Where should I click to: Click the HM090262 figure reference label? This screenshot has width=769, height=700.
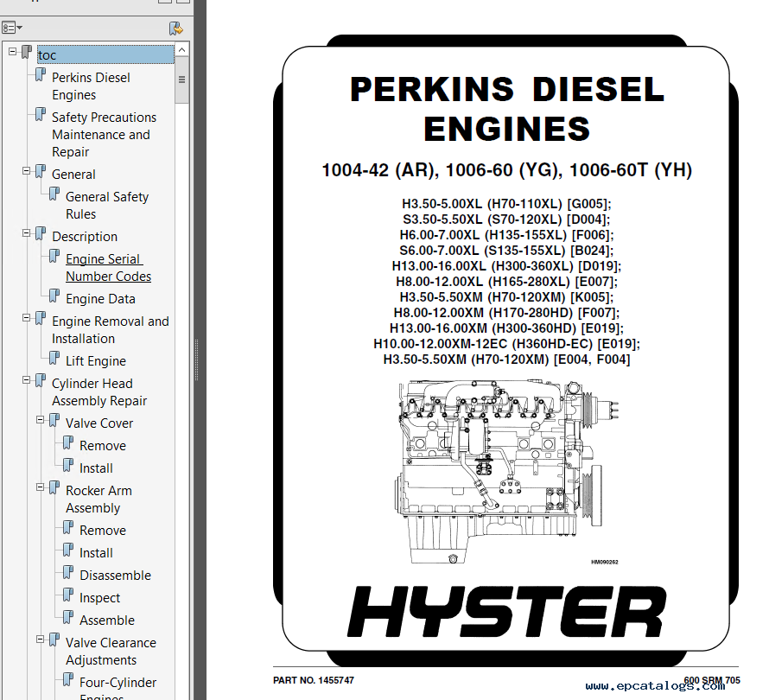coord(604,562)
